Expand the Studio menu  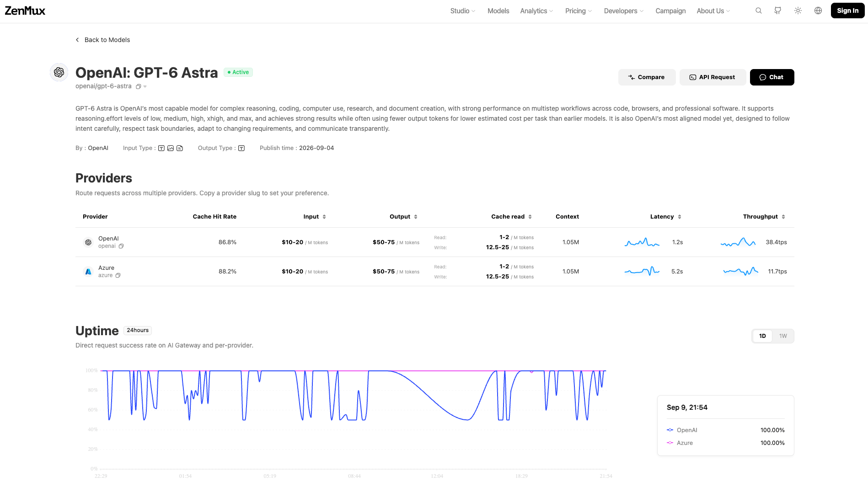coord(463,11)
